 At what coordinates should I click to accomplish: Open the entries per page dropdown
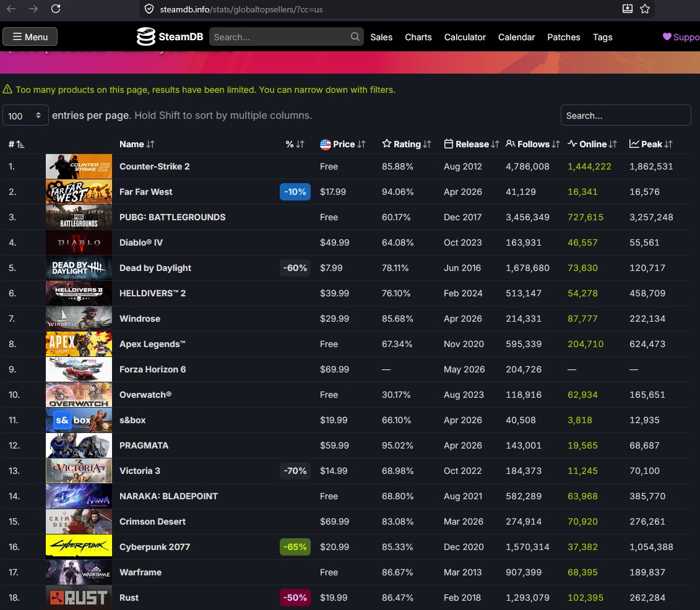tap(25, 115)
